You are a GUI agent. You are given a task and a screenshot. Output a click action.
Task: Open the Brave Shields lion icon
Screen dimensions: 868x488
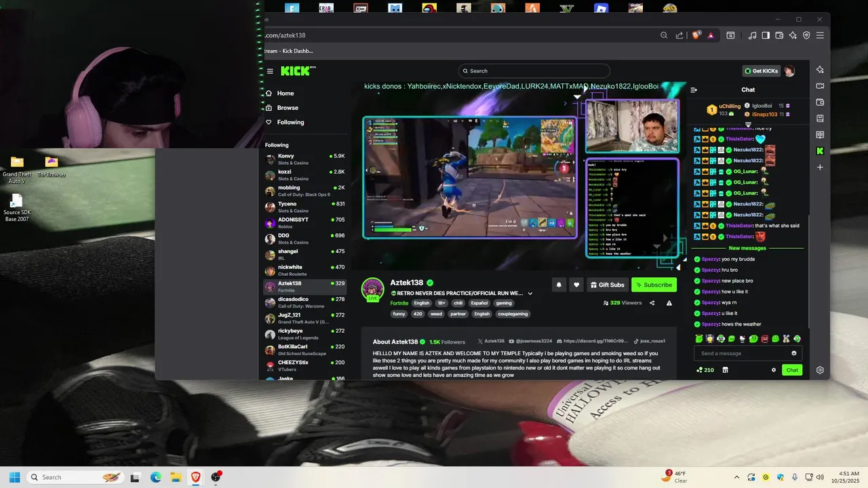[x=696, y=35]
